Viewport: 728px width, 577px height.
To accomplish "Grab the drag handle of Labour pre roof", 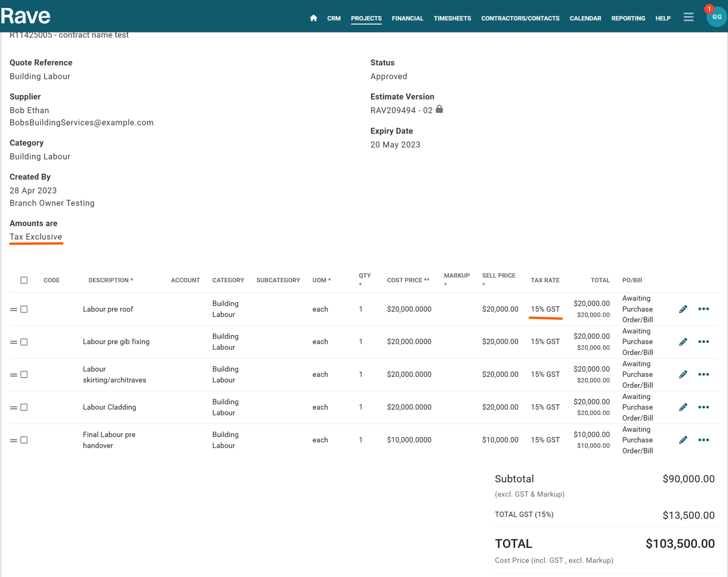I will pyautogui.click(x=13, y=309).
